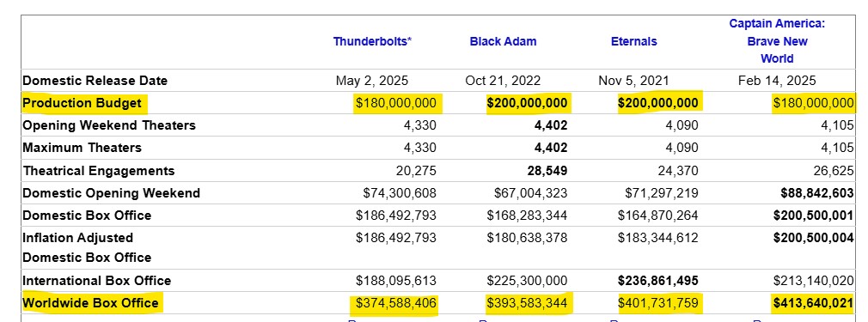Click the Theatrical Engagements row label
Screen dimensions: 868x322
(x=99, y=170)
